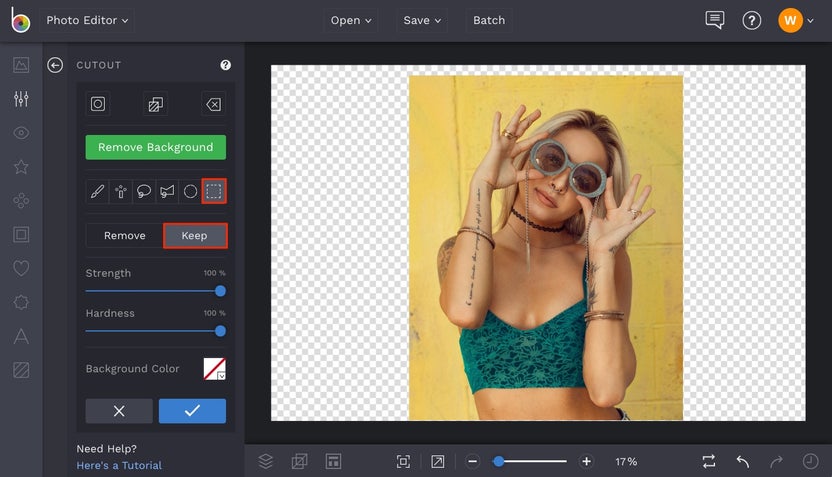The height and width of the screenshot is (477, 832).
Task: Switch cutout mode to Remove
Action: 125,236
